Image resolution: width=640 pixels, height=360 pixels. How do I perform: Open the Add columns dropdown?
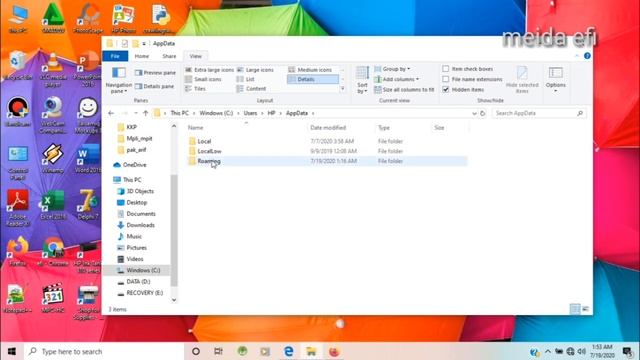tap(397, 79)
